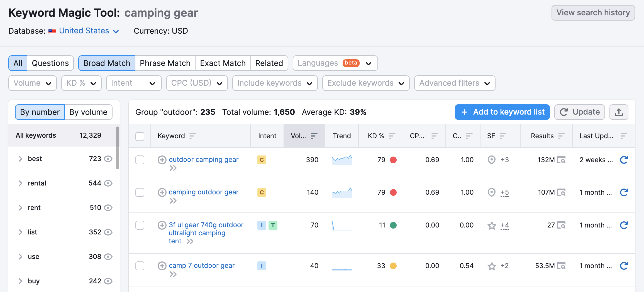The image size is (644, 292).
Task: Select Broad Match tab
Action: pos(107,63)
